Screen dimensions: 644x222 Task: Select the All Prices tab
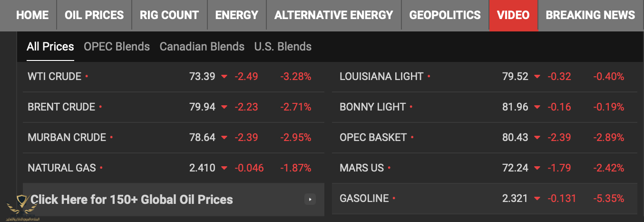(x=50, y=47)
